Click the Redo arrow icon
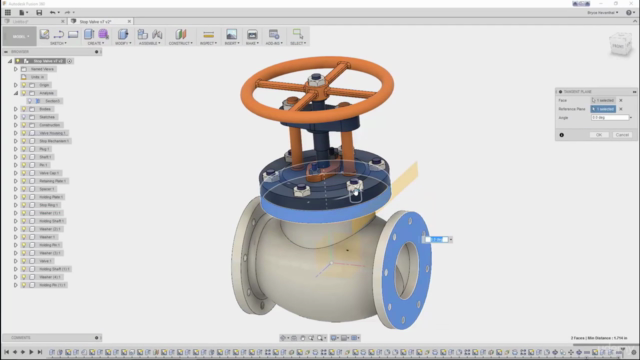The image size is (640, 360). [67, 12]
